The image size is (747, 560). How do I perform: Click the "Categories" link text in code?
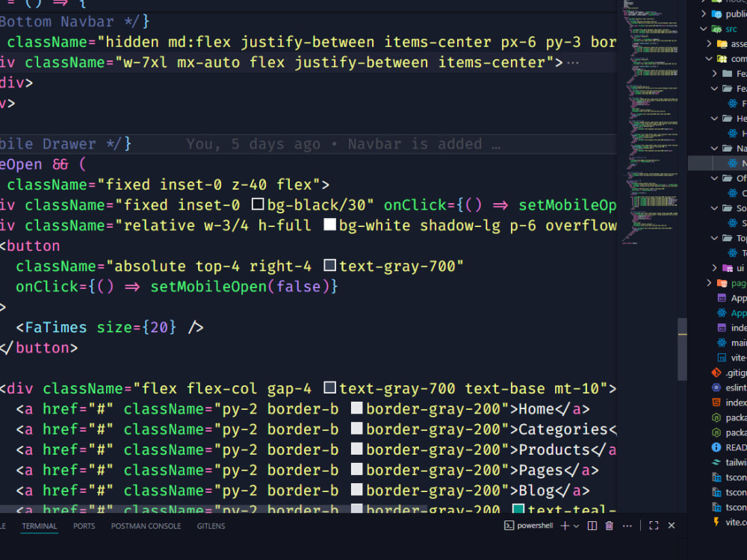click(x=563, y=429)
